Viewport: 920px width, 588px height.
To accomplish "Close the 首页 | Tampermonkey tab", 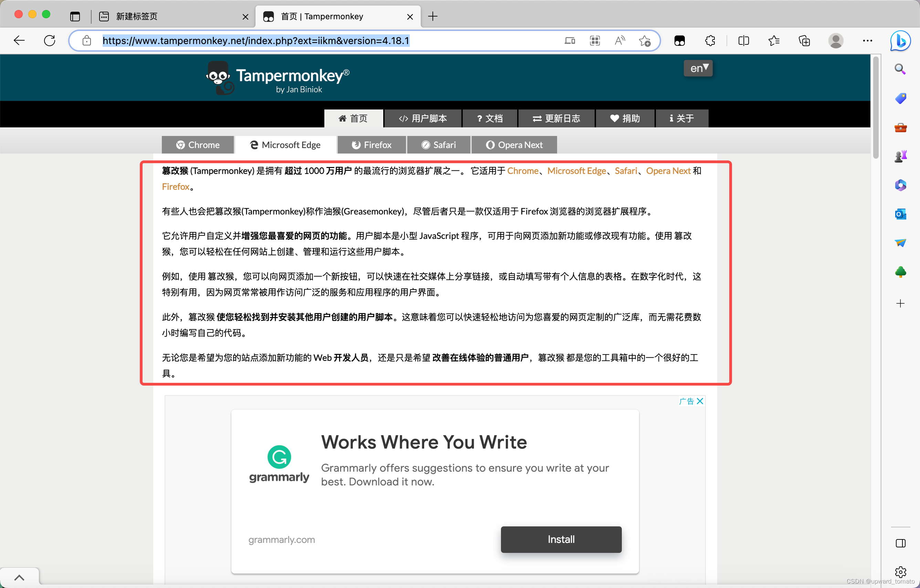I will click(x=410, y=17).
